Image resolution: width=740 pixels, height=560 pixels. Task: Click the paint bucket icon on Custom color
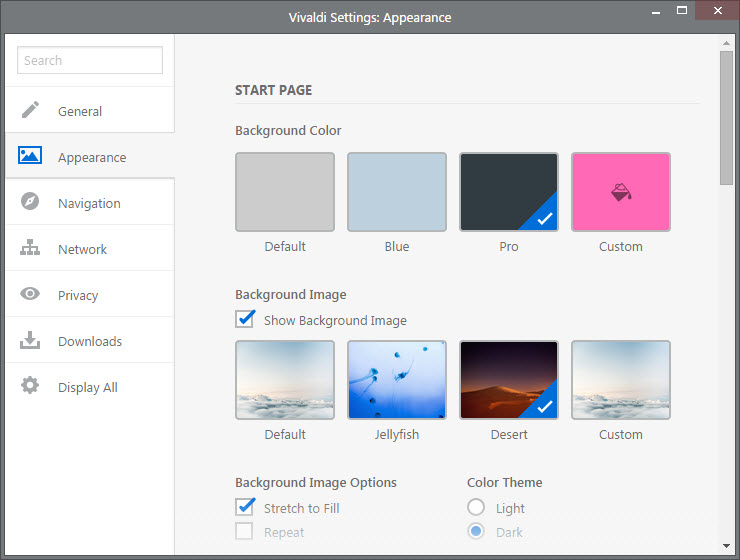click(621, 192)
